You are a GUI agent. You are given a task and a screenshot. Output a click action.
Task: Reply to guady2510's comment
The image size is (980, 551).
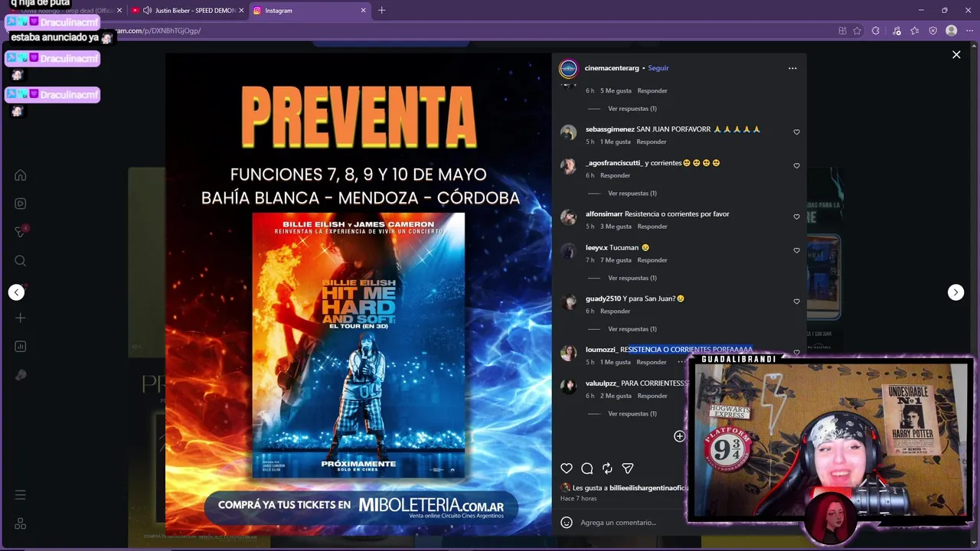(616, 311)
